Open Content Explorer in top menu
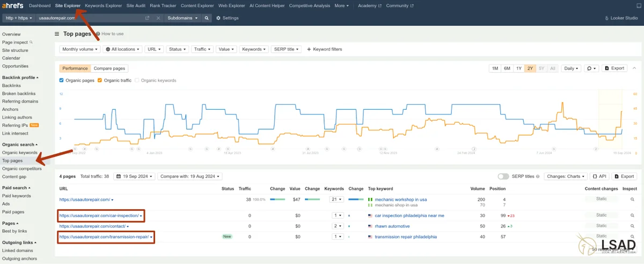Viewport: 644px width, 264px height. pyautogui.click(x=197, y=5)
